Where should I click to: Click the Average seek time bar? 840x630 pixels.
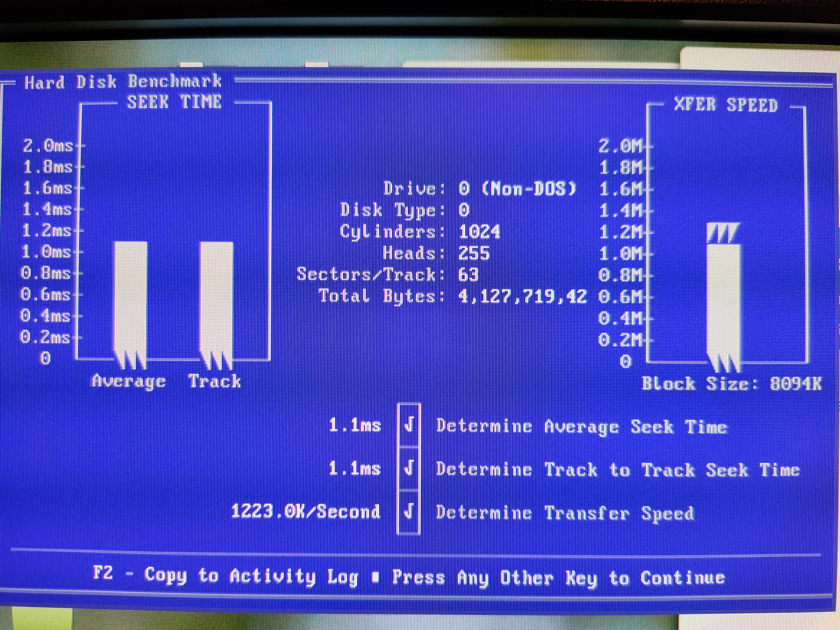point(131,300)
